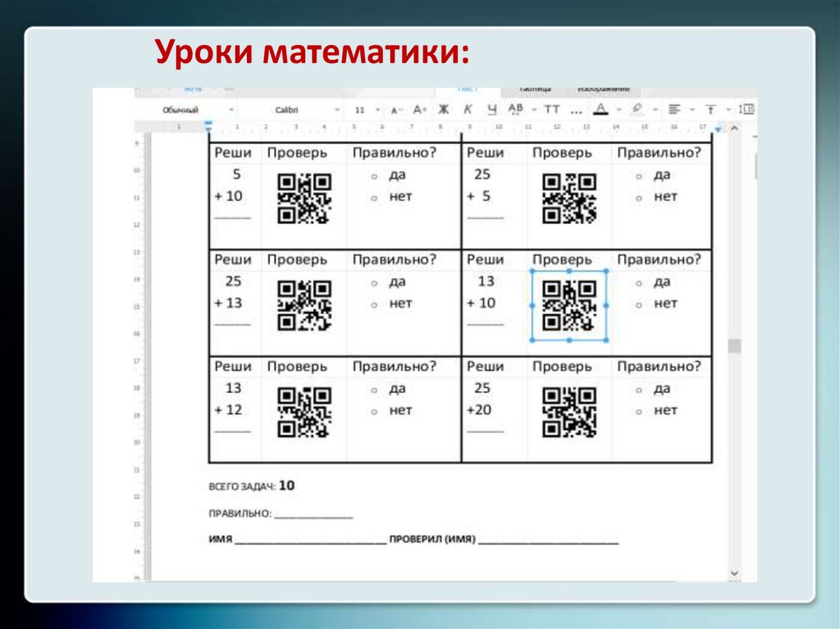840x629 pixels.
Task: Mark 'да' for the 25 + 5 problem
Action: (638, 177)
